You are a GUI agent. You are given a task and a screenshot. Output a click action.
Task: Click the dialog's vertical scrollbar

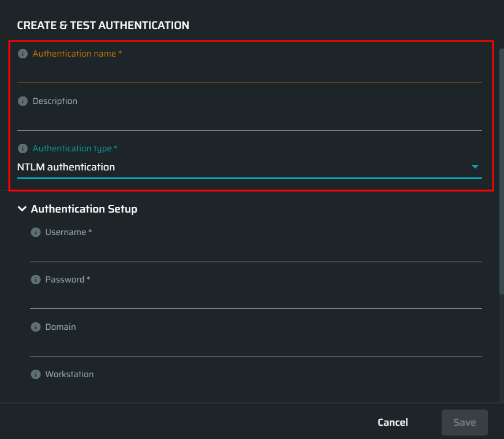point(502,171)
